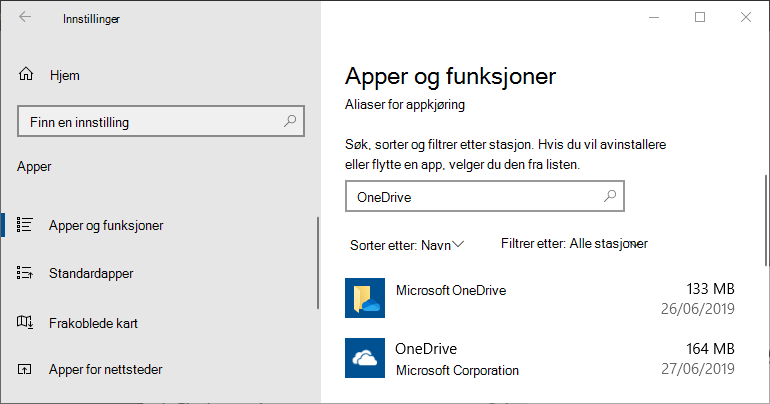Click the Apper for nettsteder icon
770x404 pixels.
(x=25, y=369)
